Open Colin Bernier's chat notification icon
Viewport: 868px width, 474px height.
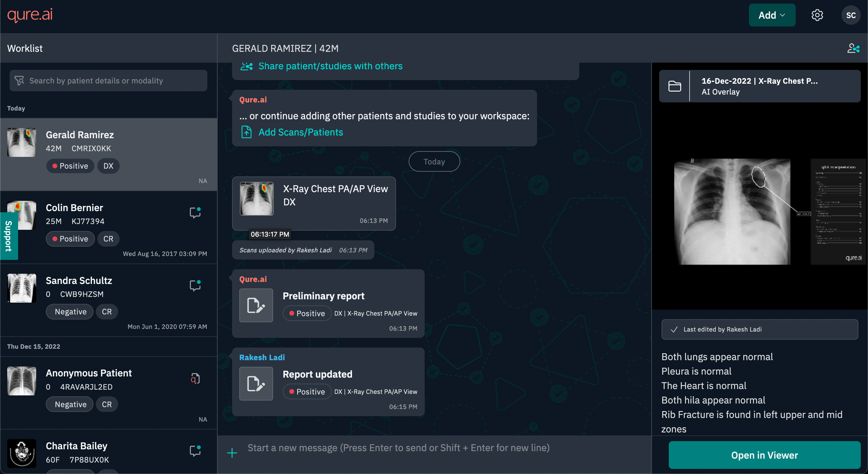point(195,212)
